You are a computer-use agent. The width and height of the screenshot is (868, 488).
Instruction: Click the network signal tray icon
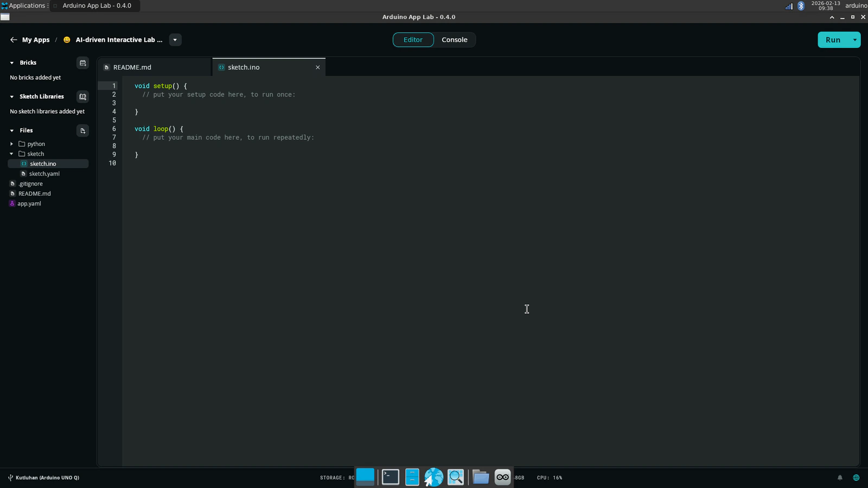789,6
